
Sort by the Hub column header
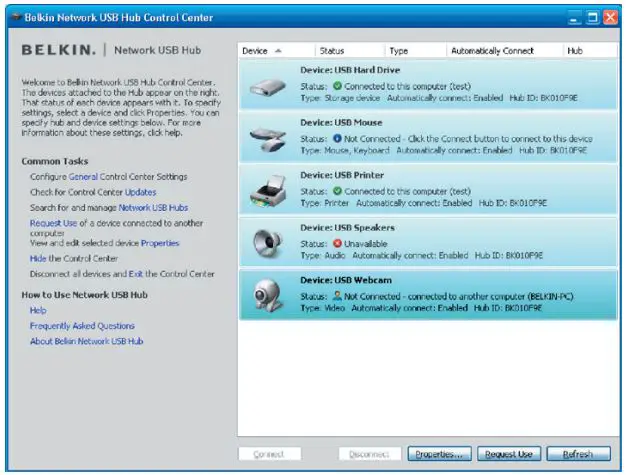590,51
